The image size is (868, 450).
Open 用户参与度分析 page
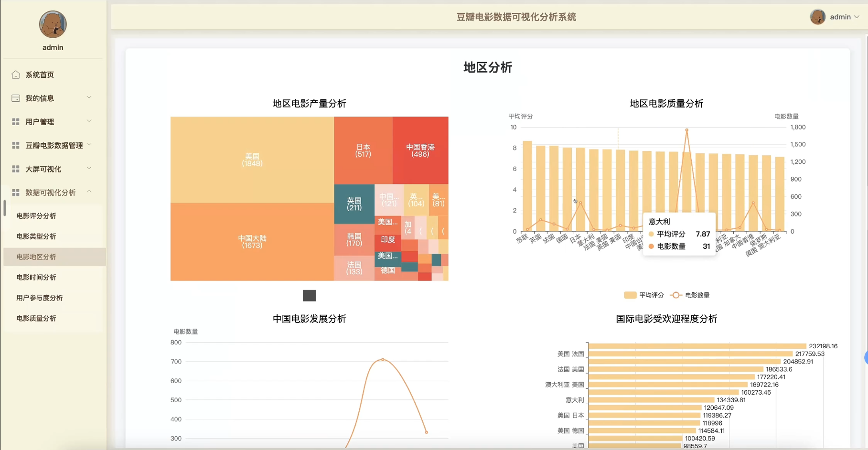[40, 298]
